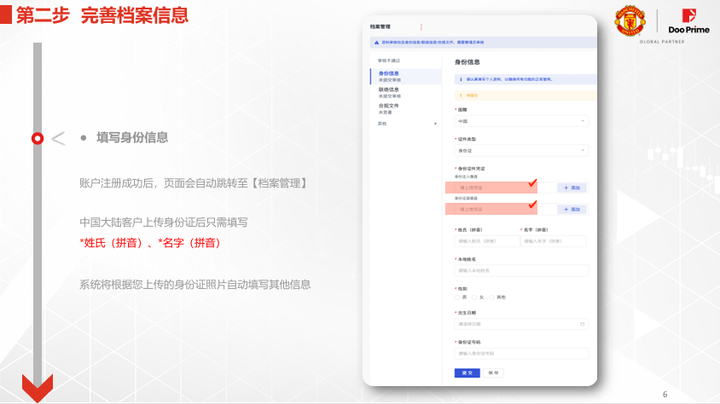Focus the 名字（拼音）input field
Screen dimensions: 720x404
[x=553, y=241]
